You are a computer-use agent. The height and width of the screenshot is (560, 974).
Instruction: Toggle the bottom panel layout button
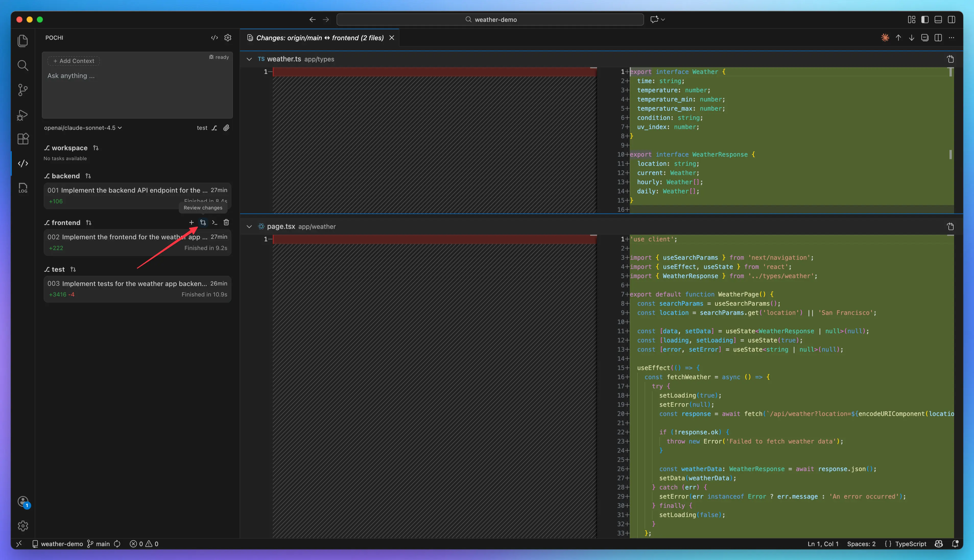tap(938, 20)
